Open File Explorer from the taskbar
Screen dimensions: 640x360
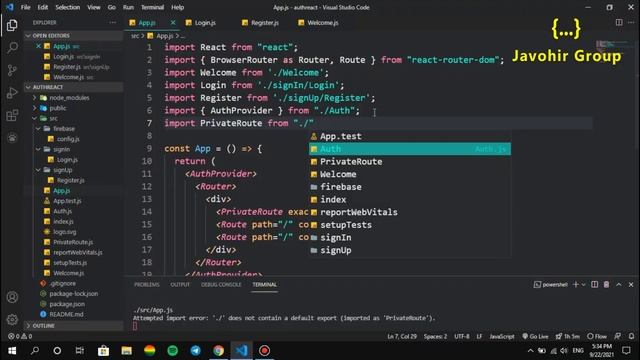pos(127,351)
